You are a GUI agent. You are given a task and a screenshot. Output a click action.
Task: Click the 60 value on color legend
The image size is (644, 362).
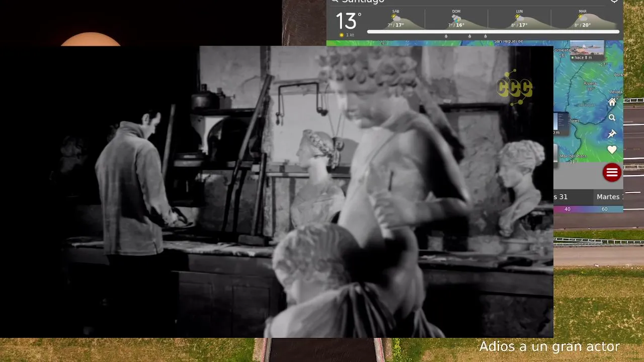point(604,209)
